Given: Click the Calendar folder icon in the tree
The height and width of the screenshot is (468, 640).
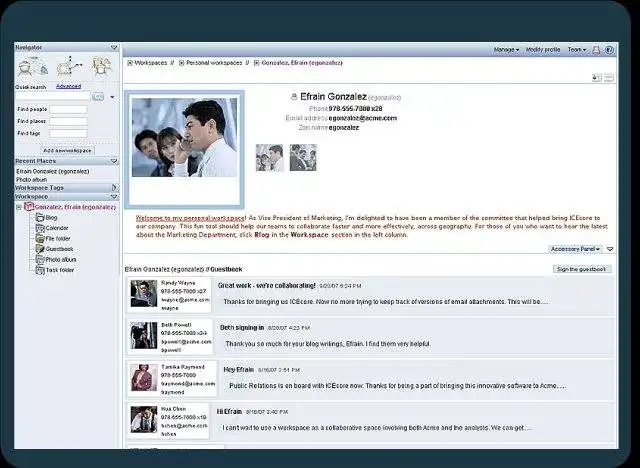Looking at the screenshot, I should coord(40,228).
